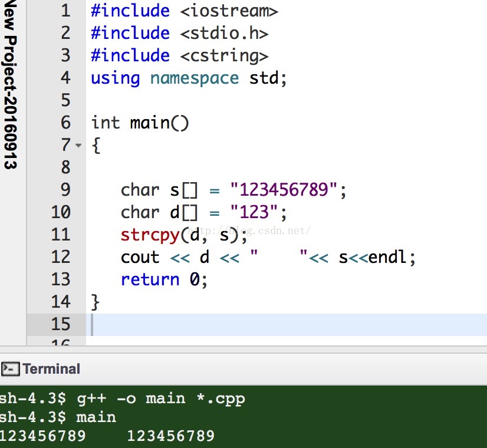This screenshot has height=448, width=487.
Task: Click the first terminal output '123456789'
Action: click(42, 436)
